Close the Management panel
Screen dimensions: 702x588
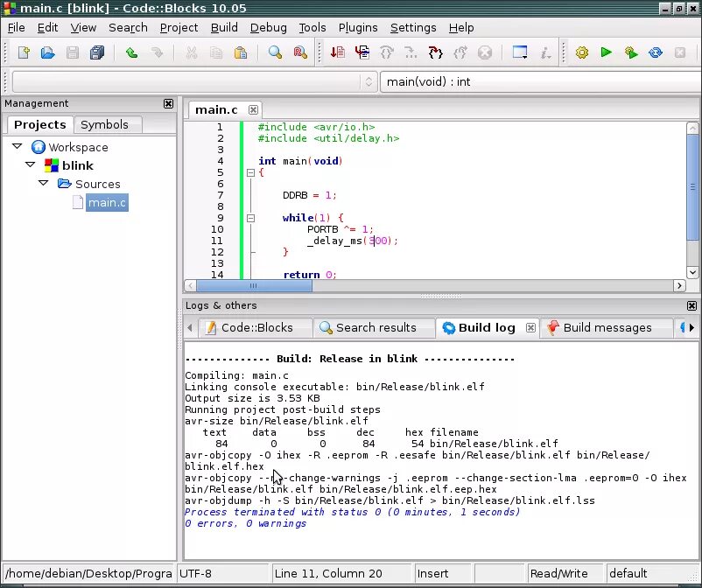pyautogui.click(x=168, y=104)
